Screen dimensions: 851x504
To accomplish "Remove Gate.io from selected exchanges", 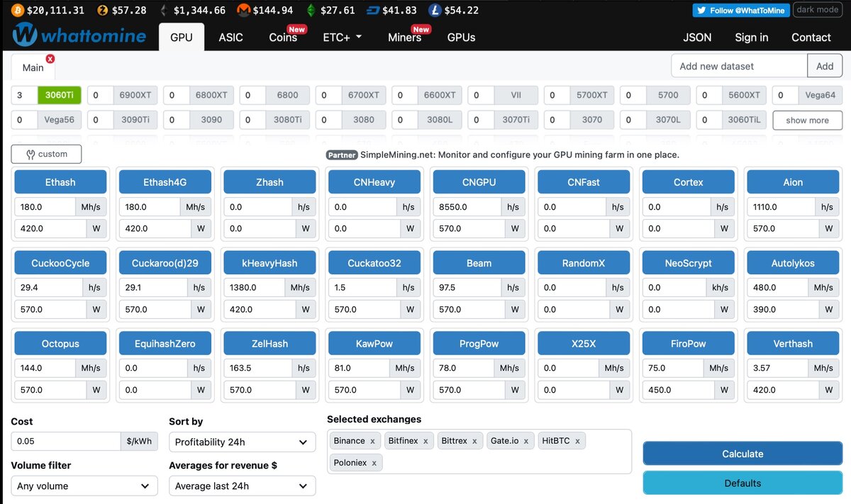I will (x=526, y=441).
